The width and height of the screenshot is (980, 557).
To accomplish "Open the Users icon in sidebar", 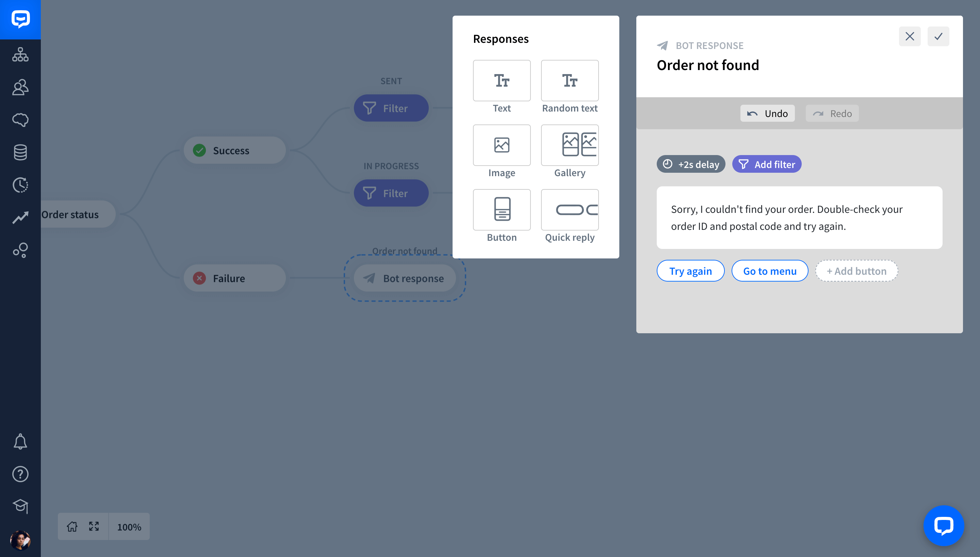I will (20, 87).
